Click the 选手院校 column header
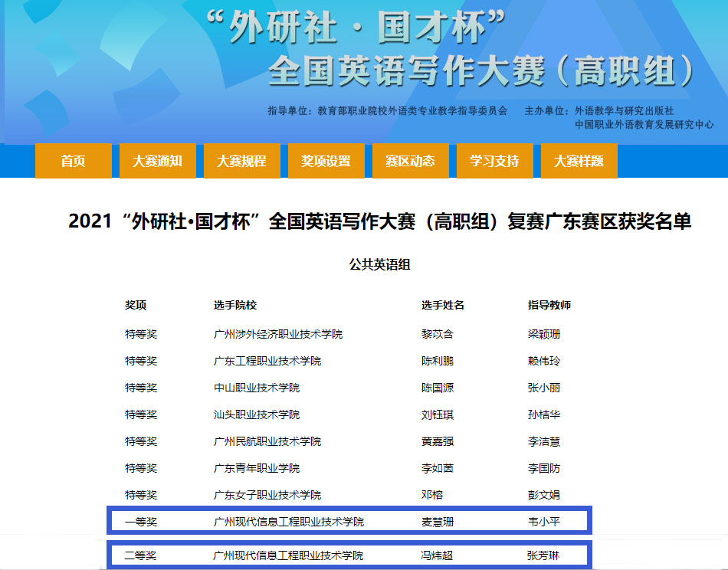The width and height of the screenshot is (728, 570). click(235, 305)
